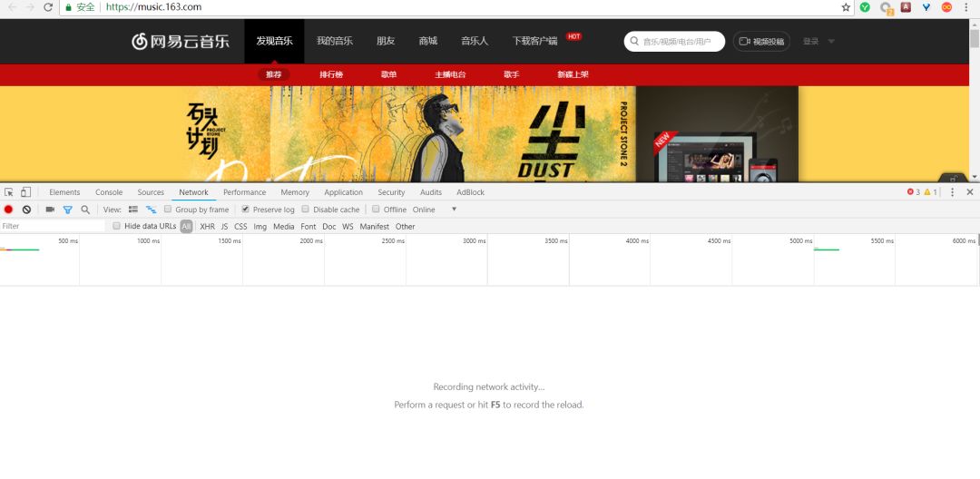Image resolution: width=980 pixels, height=479 pixels.
Task: Click the yellow warning count indicator
Action: coord(931,192)
